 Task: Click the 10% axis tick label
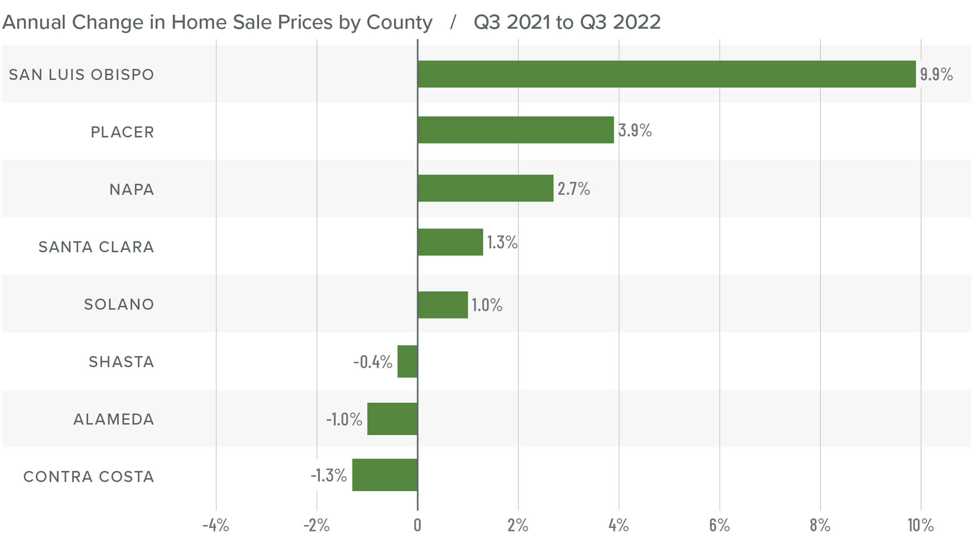(920, 525)
